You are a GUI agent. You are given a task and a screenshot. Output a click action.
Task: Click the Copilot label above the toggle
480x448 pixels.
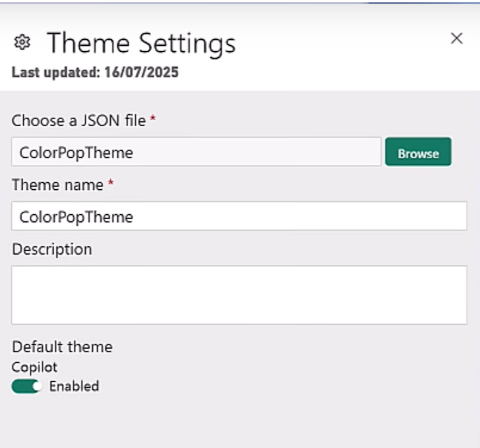35,366
